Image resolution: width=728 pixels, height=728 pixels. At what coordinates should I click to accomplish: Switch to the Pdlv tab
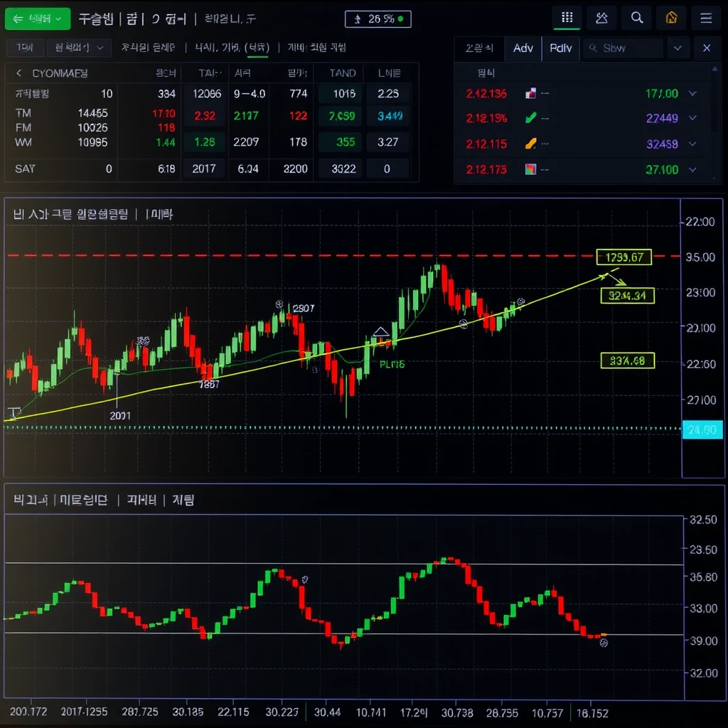pos(560,48)
